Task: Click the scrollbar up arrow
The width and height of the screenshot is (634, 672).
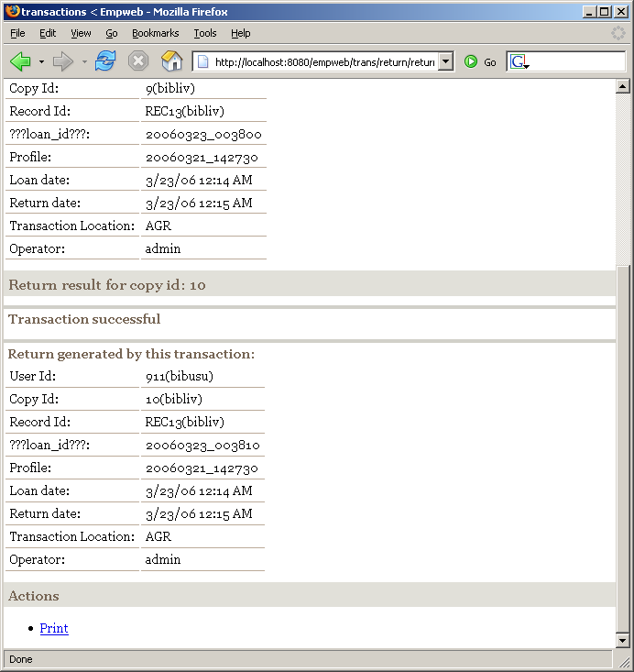Action: point(622,86)
